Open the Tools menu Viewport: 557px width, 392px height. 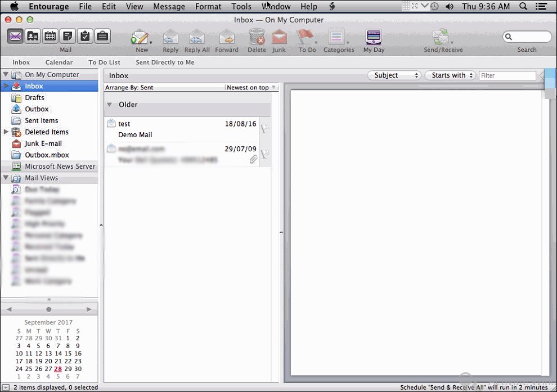241,7
